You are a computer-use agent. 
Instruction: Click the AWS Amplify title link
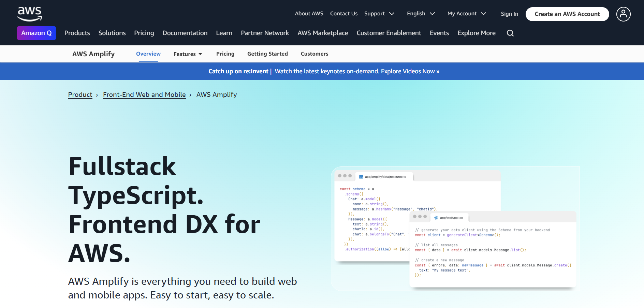[93, 54]
